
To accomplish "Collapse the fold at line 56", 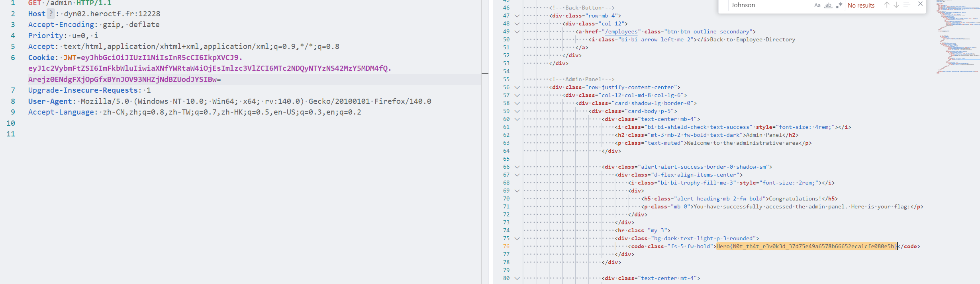I will pyautogui.click(x=517, y=88).
